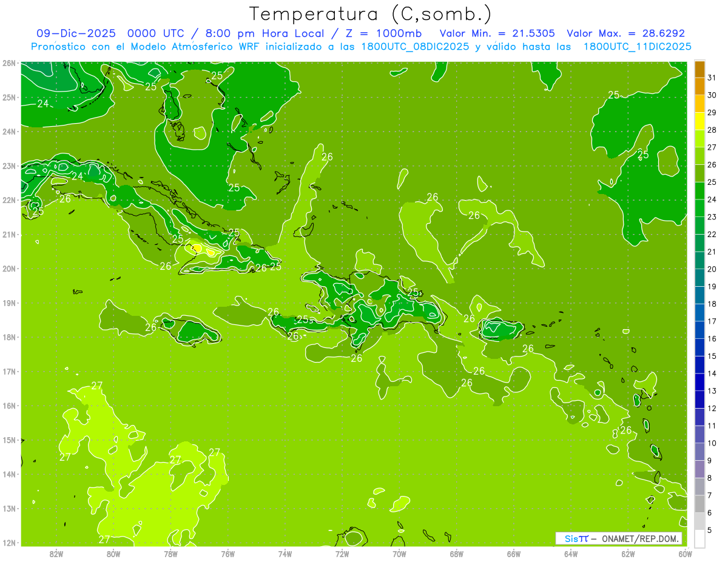Click the 'Temperatura (C,somb.)' map title
This screenshot has width=728, height=562.
pyautogui.click(x=371, y=15)
